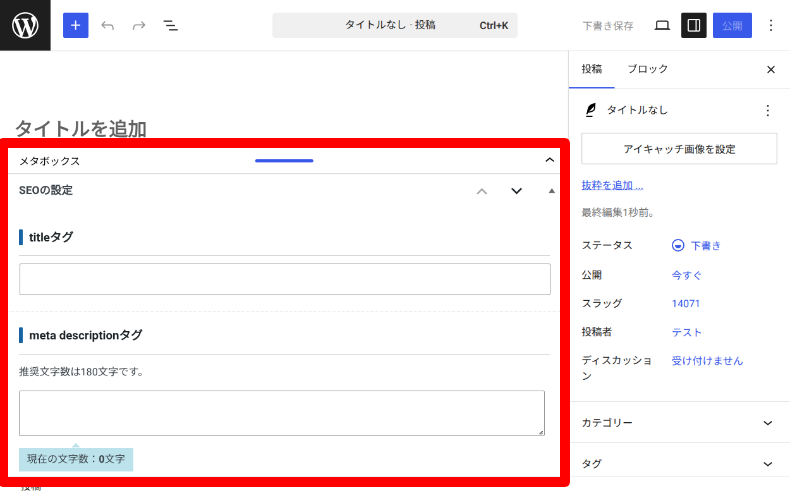The image size is (790, 496).
Task: Click the 公開 publish button
Action: tap(732, 25)
